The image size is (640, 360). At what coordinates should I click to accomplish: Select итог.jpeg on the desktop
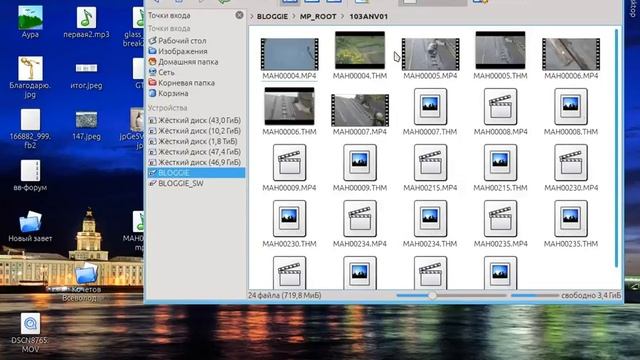(x=87, y=75)
